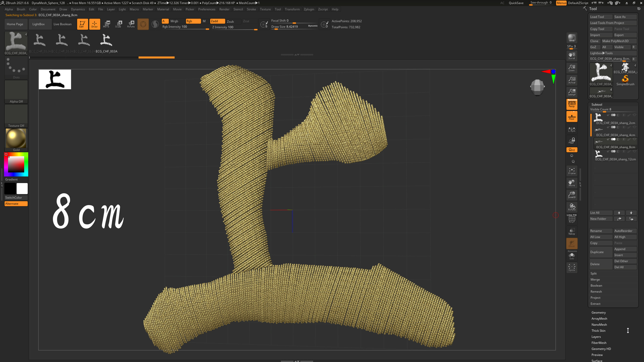Open the Brush menu
The height and width of the screenshot is (362, 644).
coord(21,9)
